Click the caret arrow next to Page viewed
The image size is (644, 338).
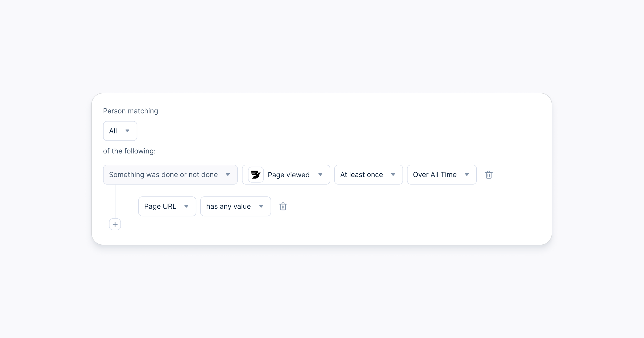coord(320,175)
